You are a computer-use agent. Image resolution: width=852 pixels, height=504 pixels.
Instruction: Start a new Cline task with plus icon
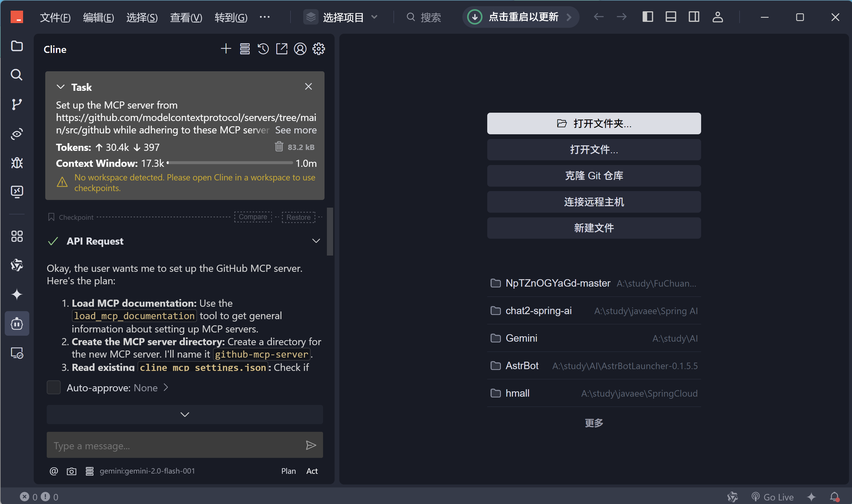pos(226,49)
